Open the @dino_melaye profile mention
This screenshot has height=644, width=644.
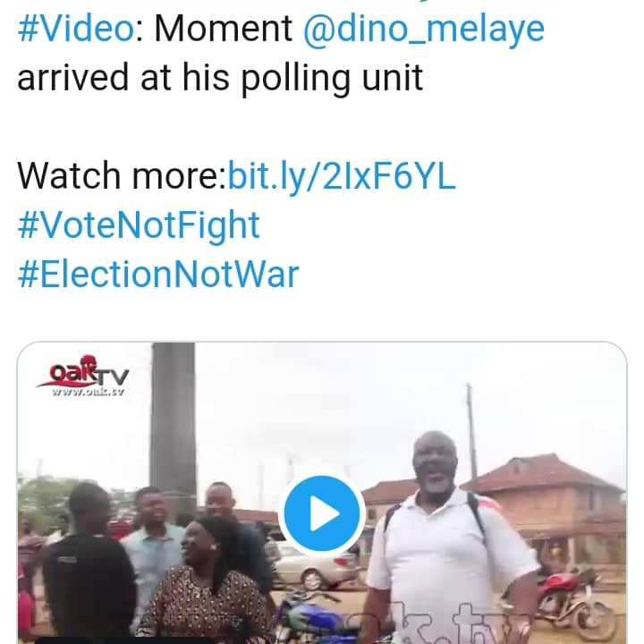423,30
